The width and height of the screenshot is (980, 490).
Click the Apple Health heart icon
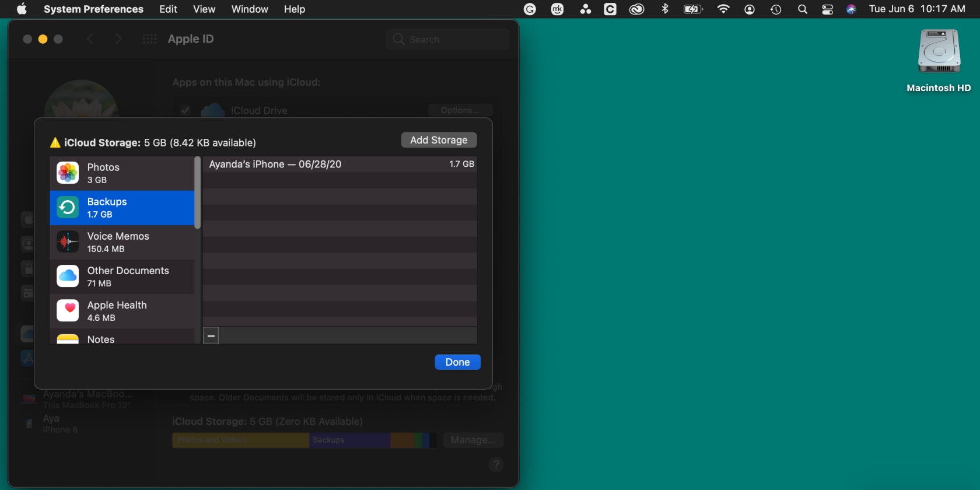(x=68, y=311)
